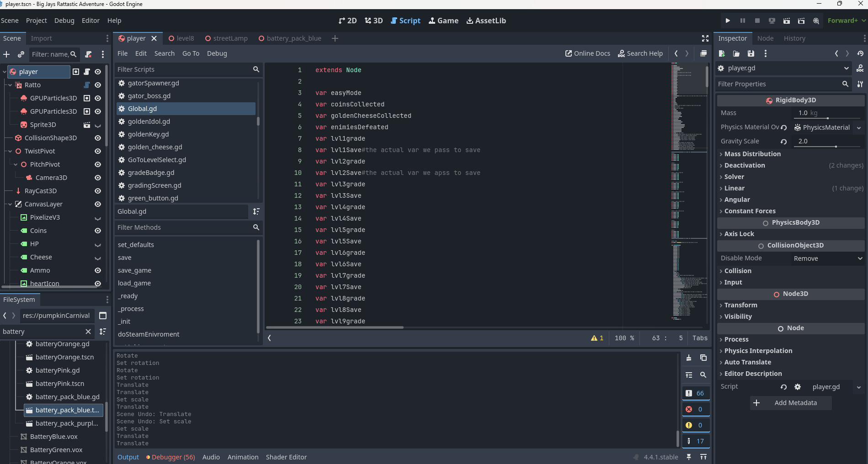Screen dimensions: 868x464
Task: Open the Project menu
Action: (37, 21)
